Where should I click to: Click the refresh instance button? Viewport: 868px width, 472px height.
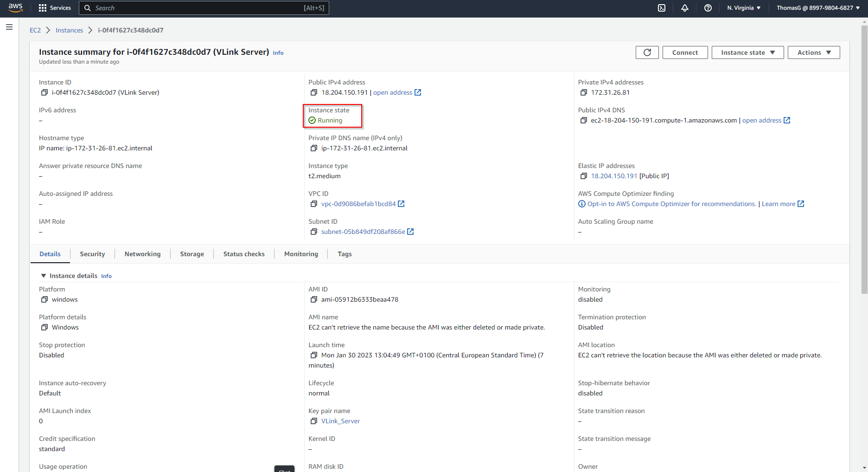click(647, 52)
